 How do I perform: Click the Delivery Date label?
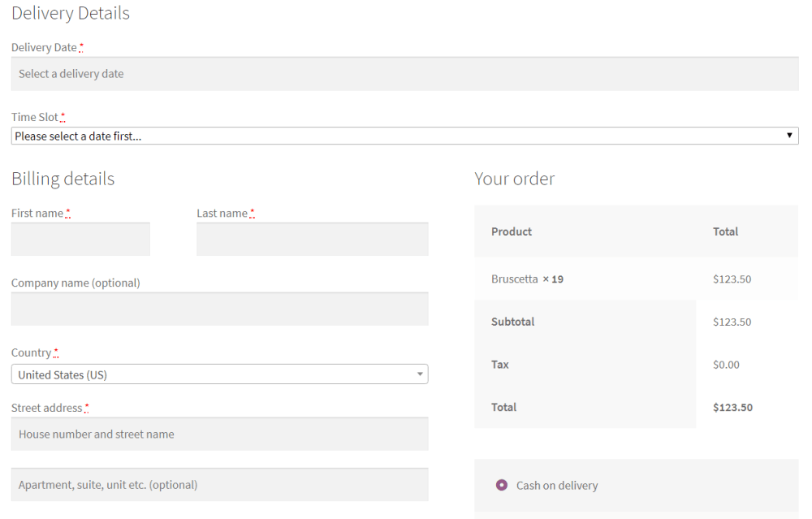click(x=44, y=48)
